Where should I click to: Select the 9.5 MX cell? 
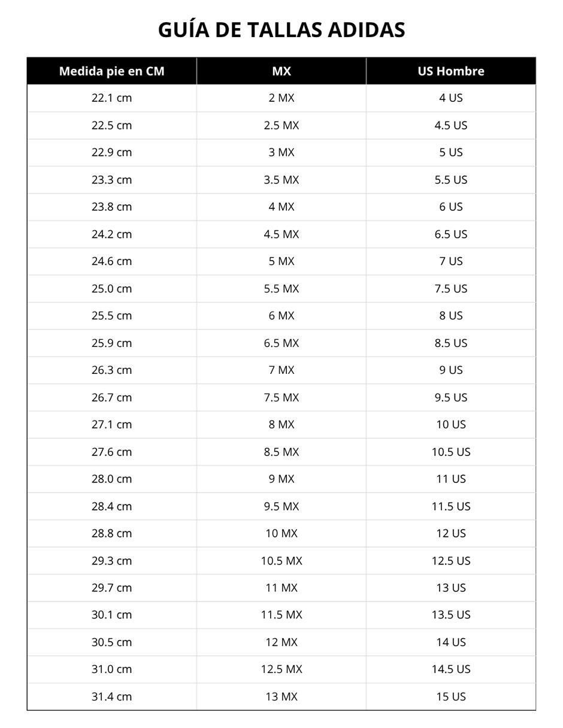(x=281, y=506)
